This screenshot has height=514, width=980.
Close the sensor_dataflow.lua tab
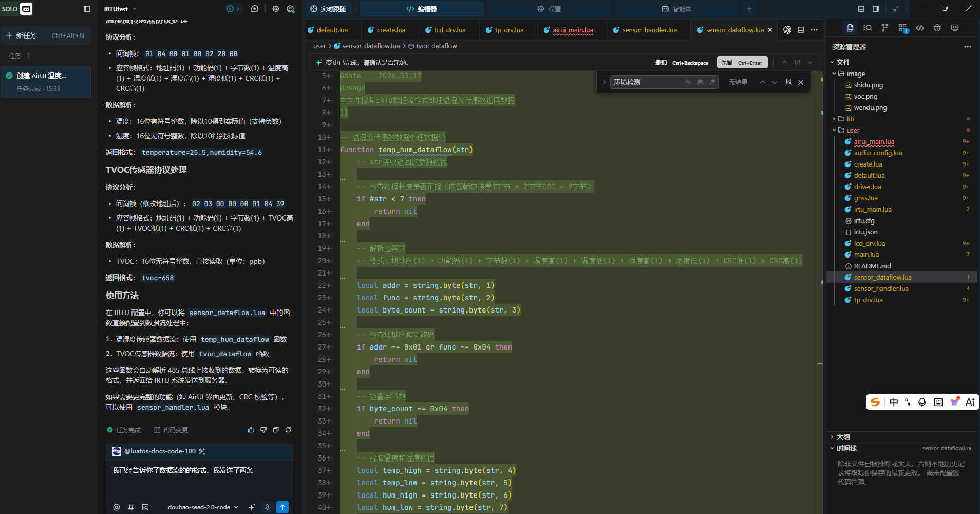pos(770,30)
